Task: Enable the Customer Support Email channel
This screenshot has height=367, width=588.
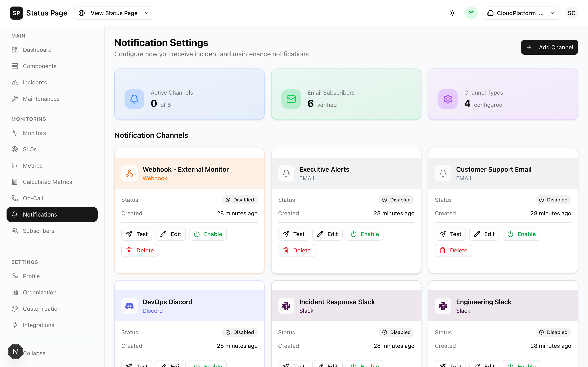Action: [521, 234]
